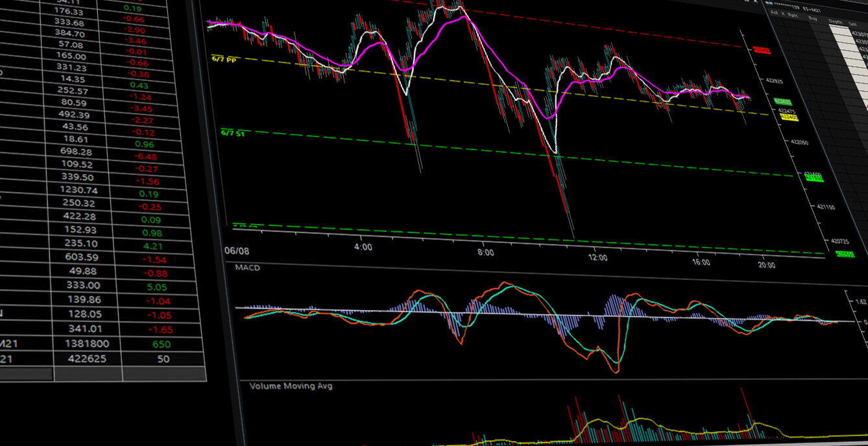Click the 422625 value in watchlist table
868x446 pixels.
[88, 358]
